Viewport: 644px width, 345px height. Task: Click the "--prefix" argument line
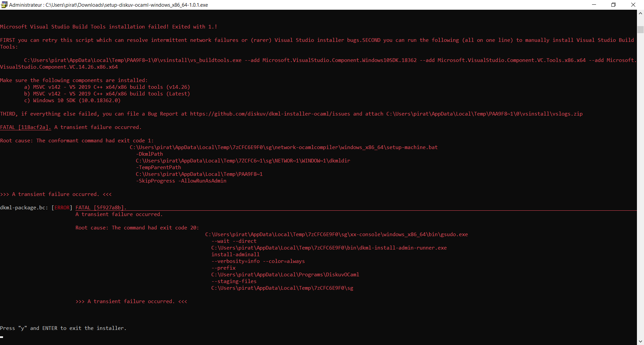223,268
